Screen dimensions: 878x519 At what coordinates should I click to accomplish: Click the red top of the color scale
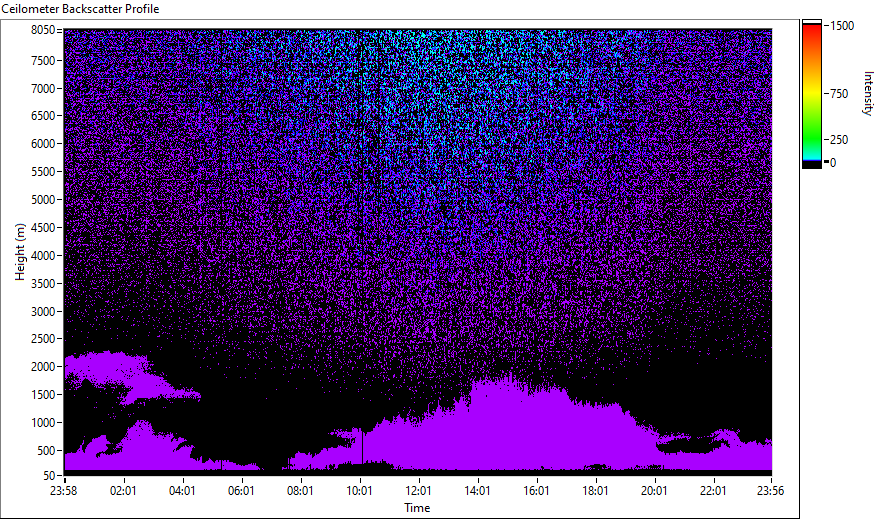pos(811,31)
